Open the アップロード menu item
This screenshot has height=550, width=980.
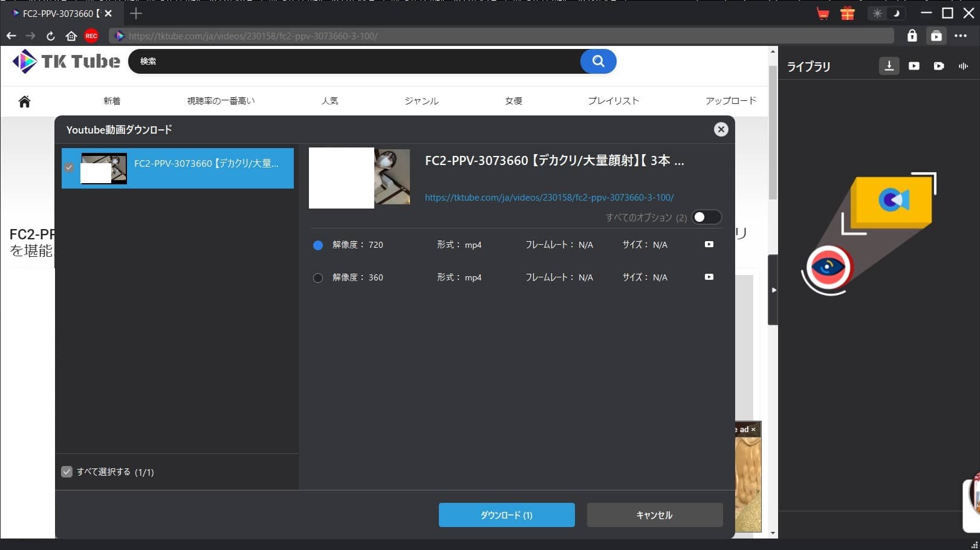731,101
